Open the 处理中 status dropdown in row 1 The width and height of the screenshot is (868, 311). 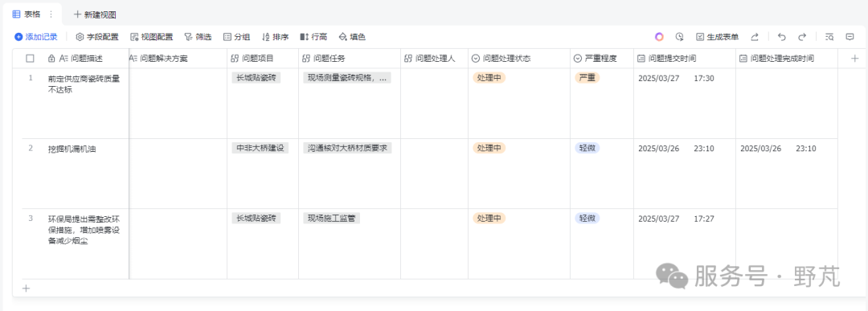point(489,78)
